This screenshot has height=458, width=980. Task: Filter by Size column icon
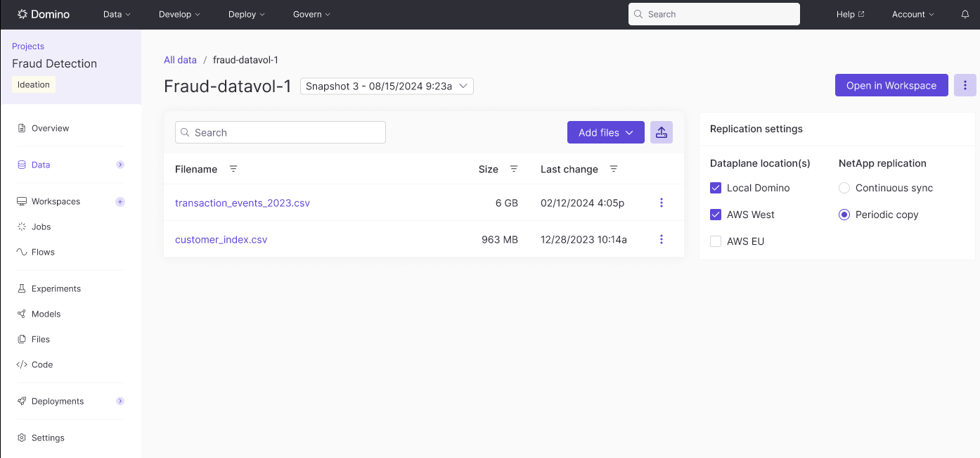click(x=514, y=169)
